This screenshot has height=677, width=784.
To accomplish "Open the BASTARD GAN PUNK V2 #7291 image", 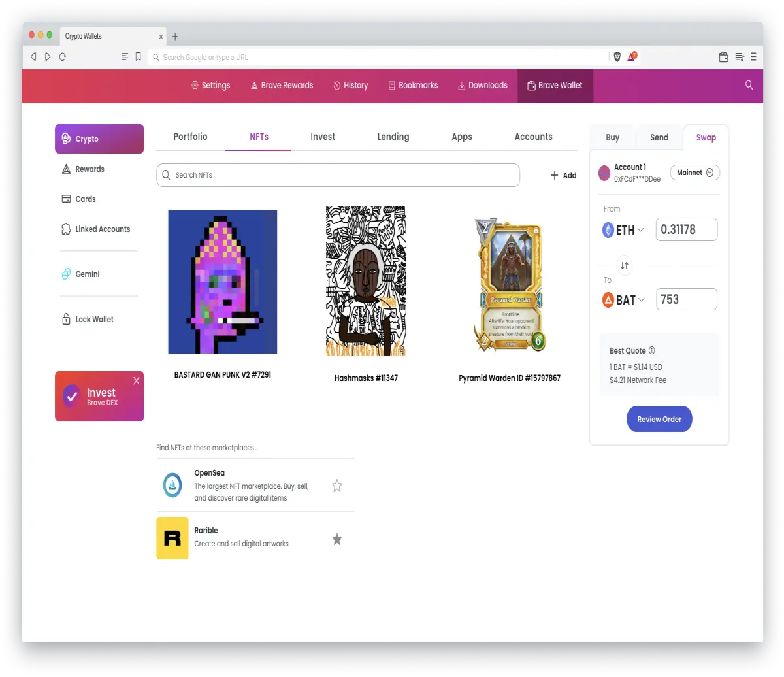I will [223, 282].
